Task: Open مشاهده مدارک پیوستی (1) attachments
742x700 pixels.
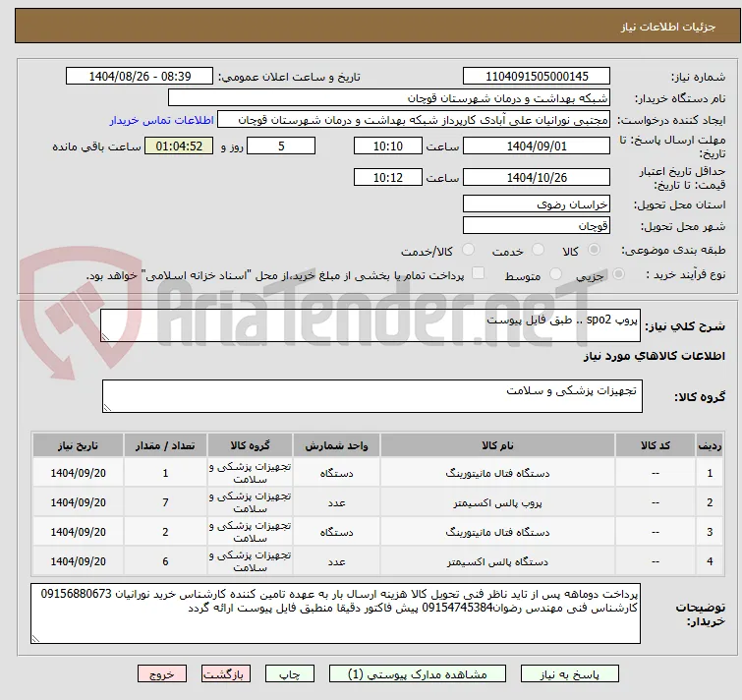Action: [x=418, y=673]
